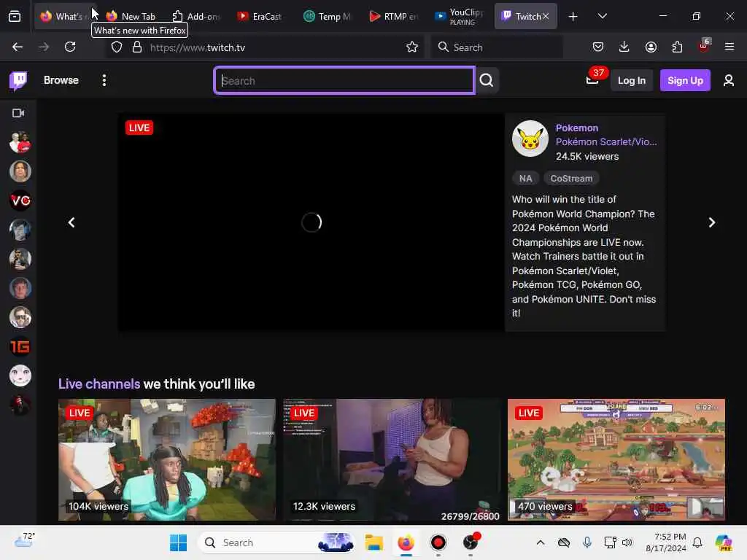Click the featured Pokemon live video player
The width and height of the screenshot is (747, 560).
point(311,222)
